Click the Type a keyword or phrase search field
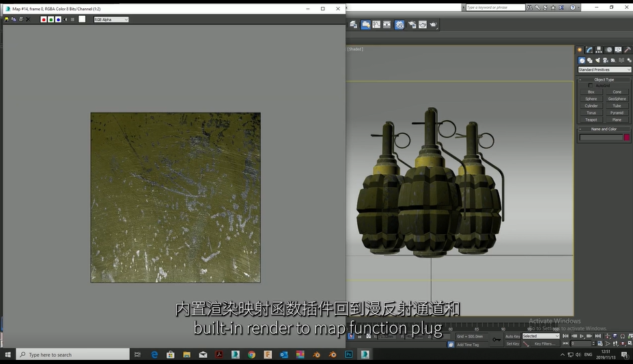This screenshot has width=633, height=364. 495,8
